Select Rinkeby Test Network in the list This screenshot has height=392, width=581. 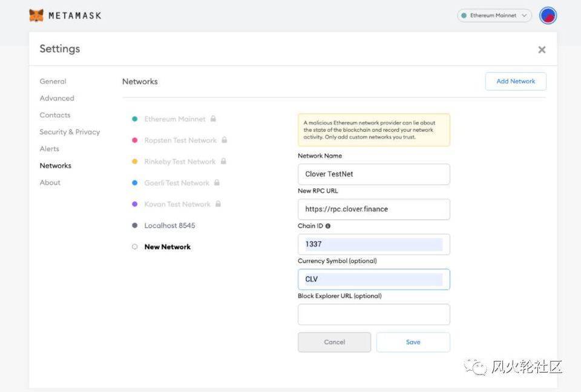click(180, 162)
